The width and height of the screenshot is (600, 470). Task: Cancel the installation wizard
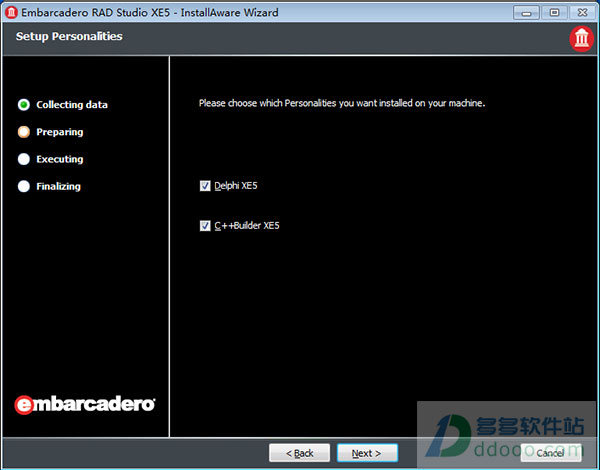coord(551,453)
